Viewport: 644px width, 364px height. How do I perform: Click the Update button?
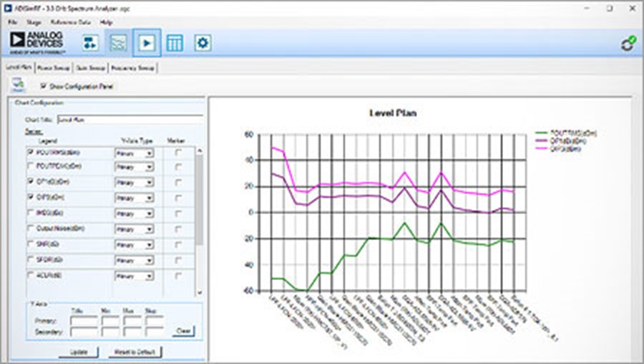tap(79, 352)
